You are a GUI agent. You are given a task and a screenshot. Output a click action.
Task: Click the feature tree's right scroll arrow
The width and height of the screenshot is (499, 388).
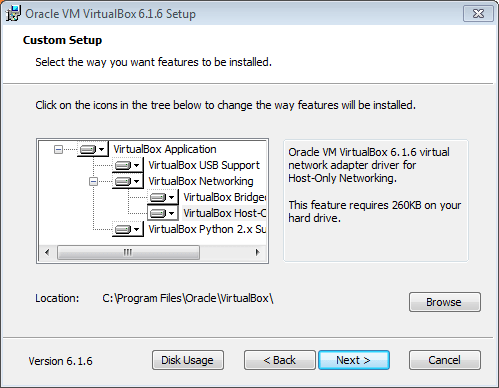coord(257,252)
